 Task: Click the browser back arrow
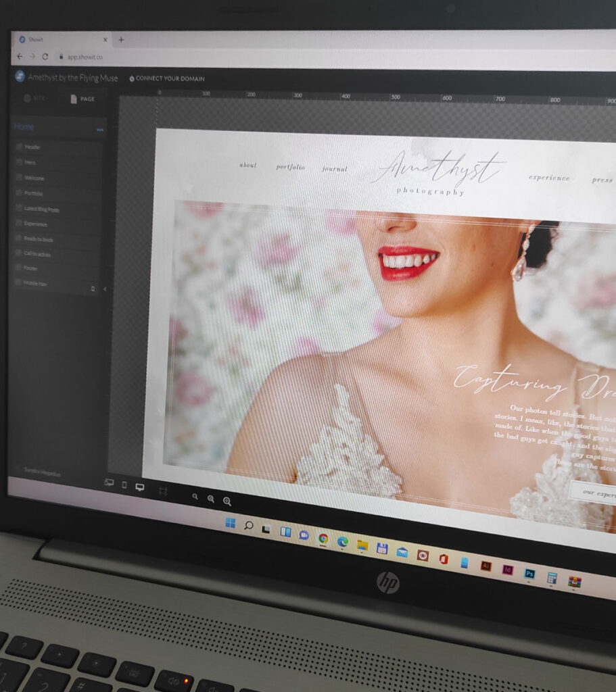coord(20,57)
